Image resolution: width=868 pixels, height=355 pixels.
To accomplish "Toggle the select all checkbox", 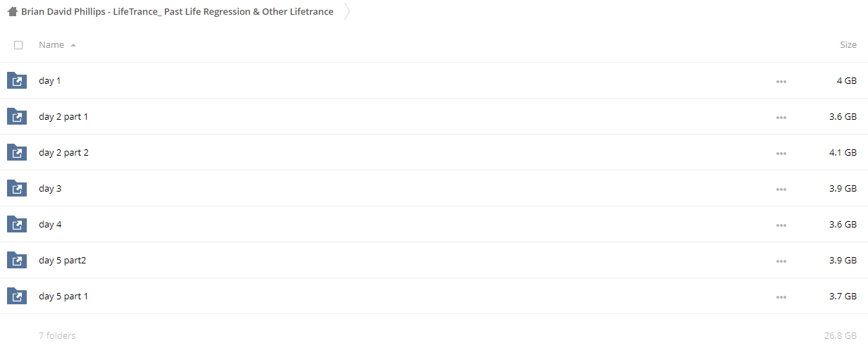I will click(18, 45).
